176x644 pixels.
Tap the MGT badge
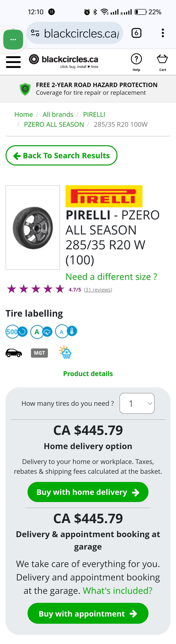pyautogui.click(x=39, y=353)
